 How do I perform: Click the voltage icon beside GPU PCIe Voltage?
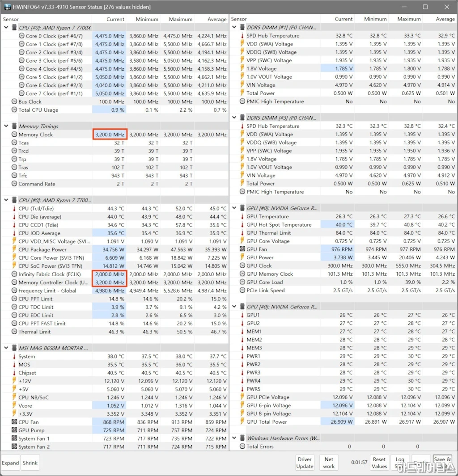click(242, 397)
